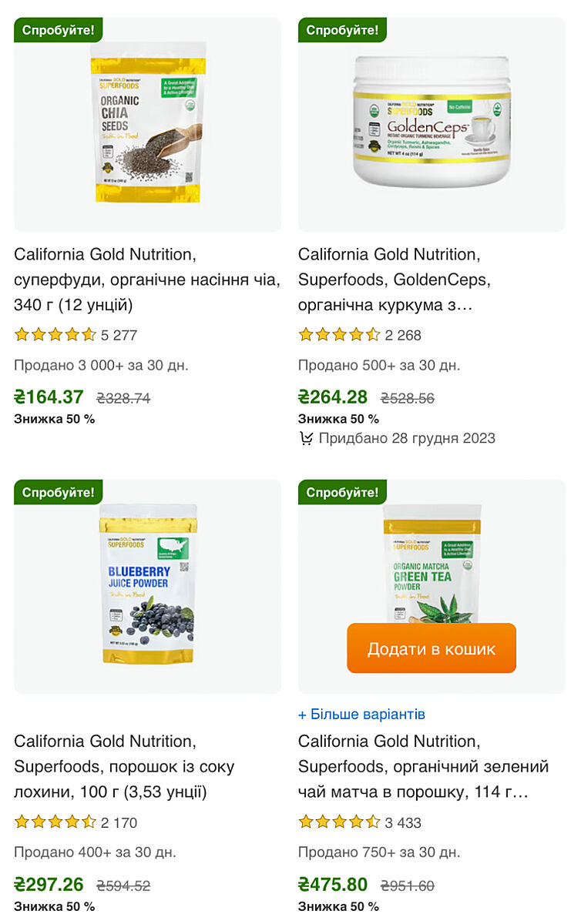This screenshot has height=924, width=581.
Task: Open порошок із соку лохини title
Action: [x=124, y=766]
